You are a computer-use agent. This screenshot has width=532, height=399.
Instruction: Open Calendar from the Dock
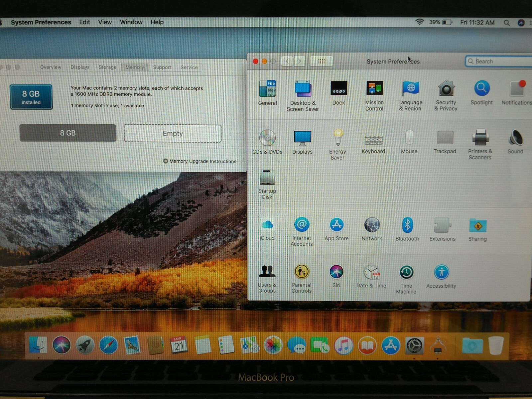coord(179,345)
